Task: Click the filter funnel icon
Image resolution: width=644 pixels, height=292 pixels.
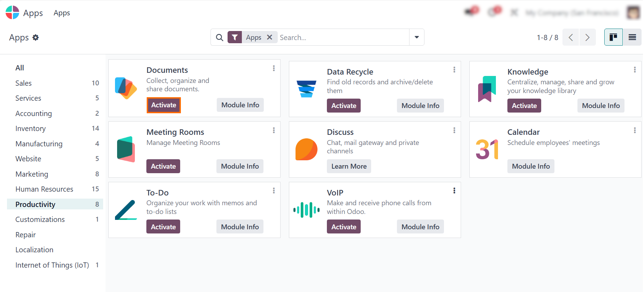Action: (235, 37)
